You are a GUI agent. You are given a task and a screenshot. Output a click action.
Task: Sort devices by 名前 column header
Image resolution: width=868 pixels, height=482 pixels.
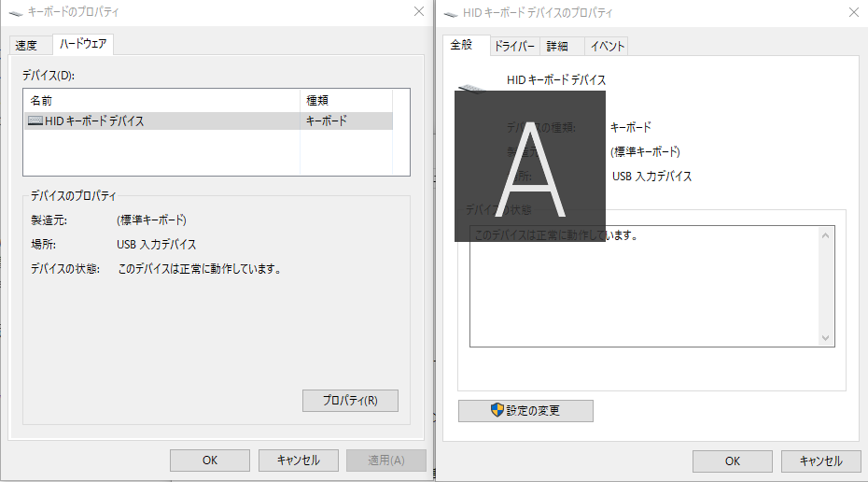tap(159, 100)
